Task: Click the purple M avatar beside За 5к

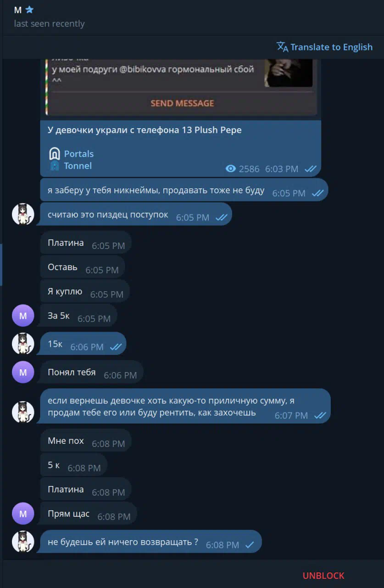Action: pyautogui.click(x=23, y=316)
